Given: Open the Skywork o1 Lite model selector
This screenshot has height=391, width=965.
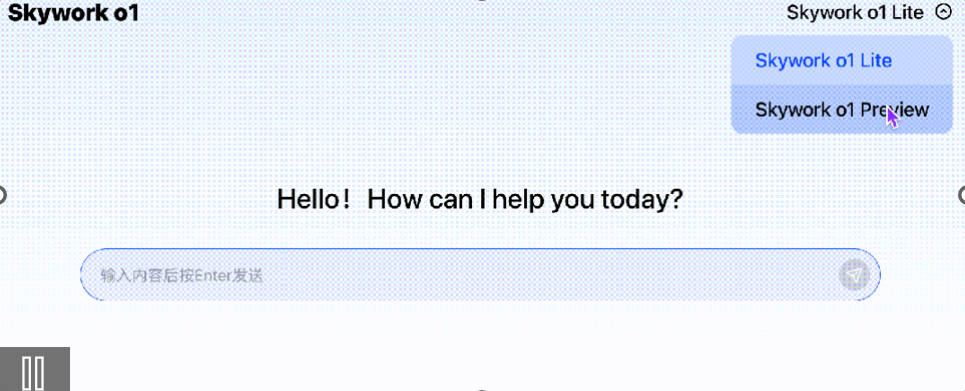Looking at the screenshot, I should pyautogui.click(x=868, y=12).
